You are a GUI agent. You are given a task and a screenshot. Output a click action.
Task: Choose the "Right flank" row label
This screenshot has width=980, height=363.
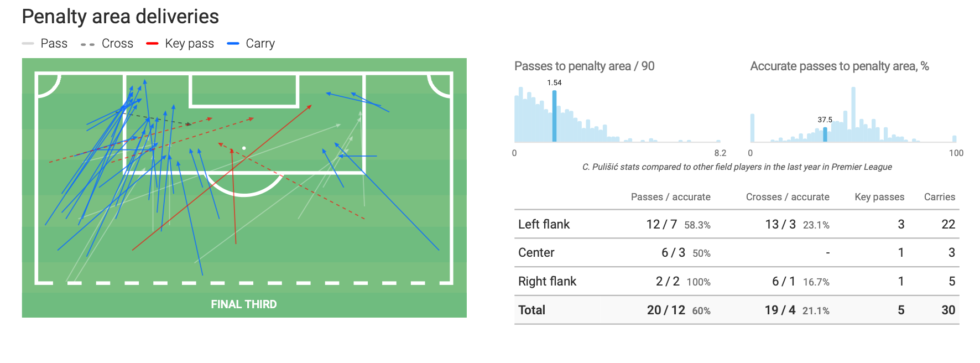coord(547,282)
